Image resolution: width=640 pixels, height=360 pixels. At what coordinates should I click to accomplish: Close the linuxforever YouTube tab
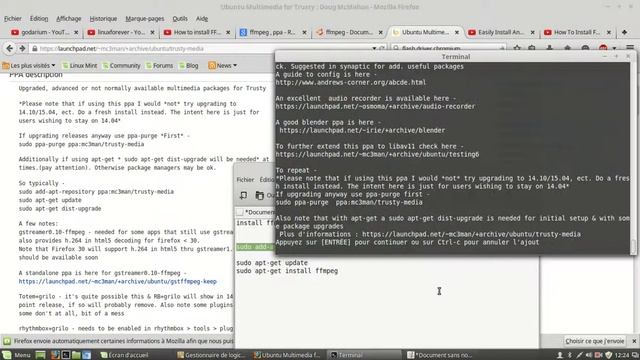(152, 32)
